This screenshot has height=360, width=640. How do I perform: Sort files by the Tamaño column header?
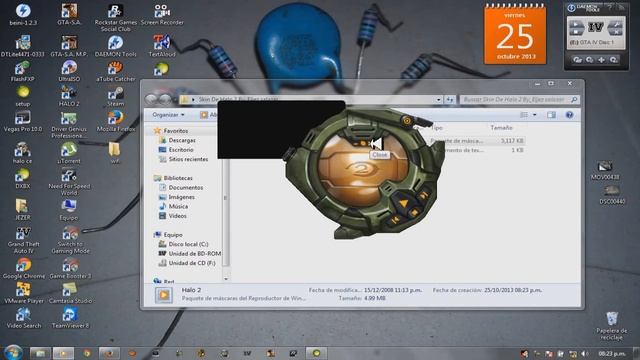coord(501,128)
